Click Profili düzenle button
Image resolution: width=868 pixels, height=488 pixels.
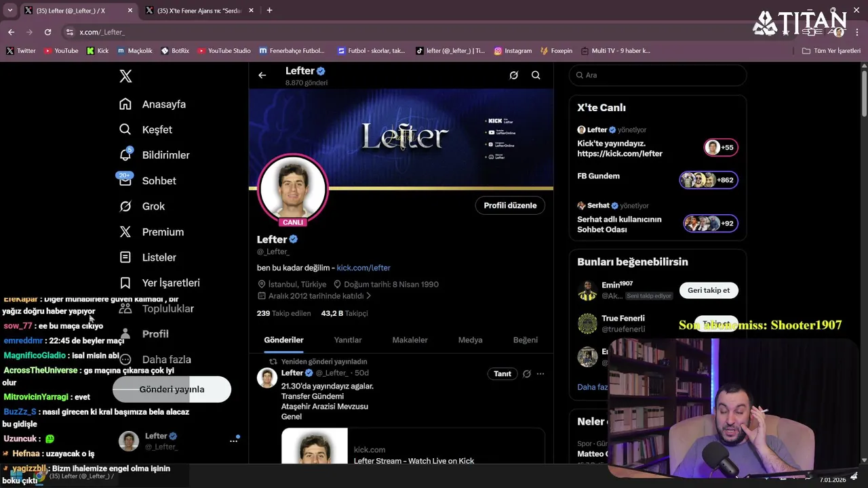pyautogui.click(x=510, y=205)
